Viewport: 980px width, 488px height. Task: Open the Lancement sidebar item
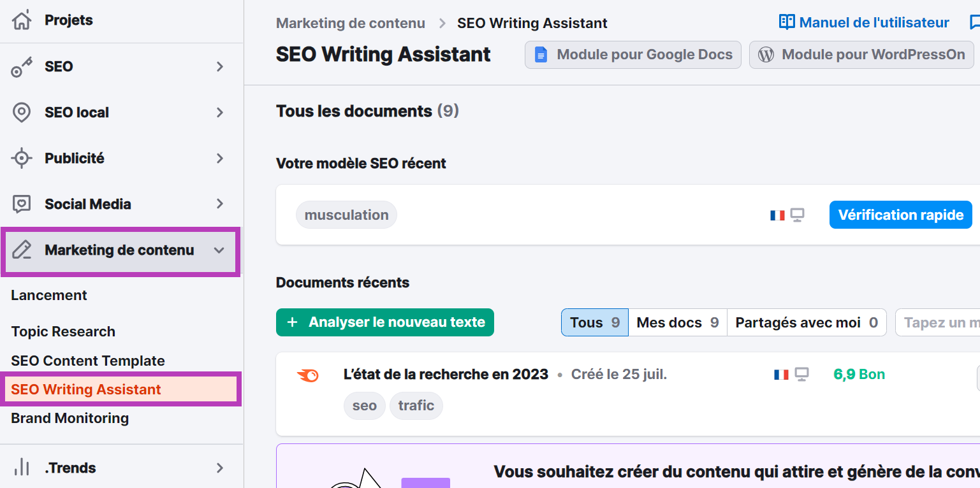click(x=49, y=296)
